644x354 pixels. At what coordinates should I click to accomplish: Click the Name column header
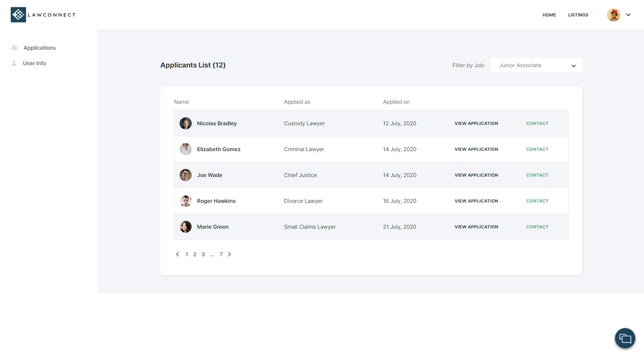(x=181, y=102)
